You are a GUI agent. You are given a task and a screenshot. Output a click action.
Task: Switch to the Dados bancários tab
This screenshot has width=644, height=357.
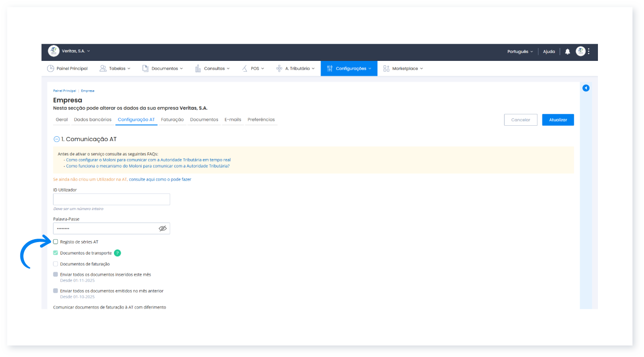93,120
